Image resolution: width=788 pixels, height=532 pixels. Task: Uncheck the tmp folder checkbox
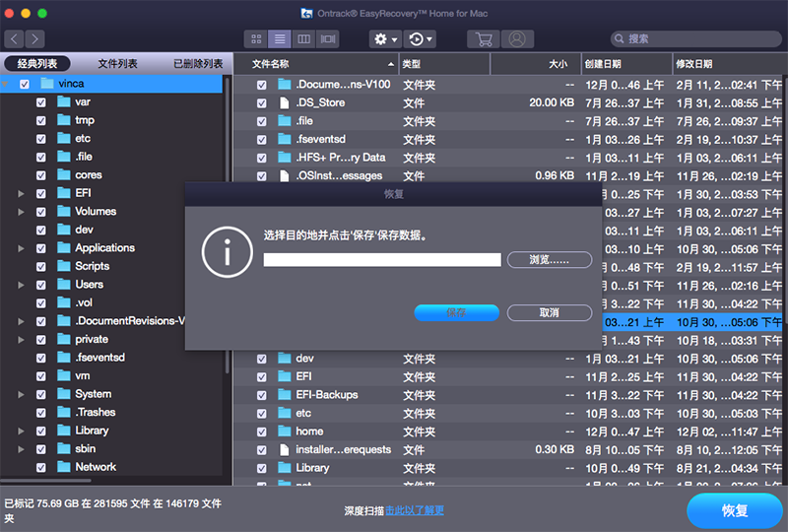[x=41, y=120]
